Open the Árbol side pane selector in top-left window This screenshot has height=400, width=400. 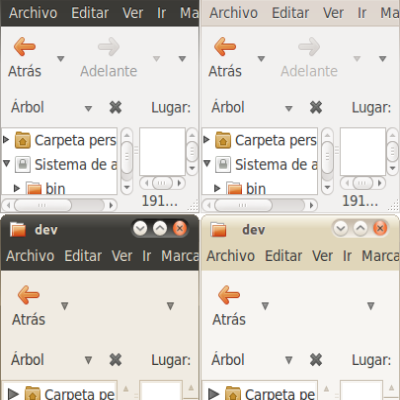point(88,108)
